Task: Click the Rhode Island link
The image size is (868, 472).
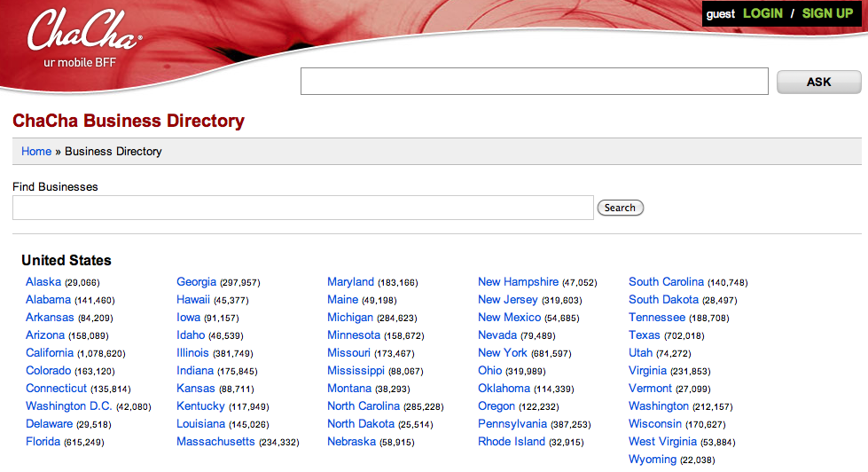Action: coord(512,442)
